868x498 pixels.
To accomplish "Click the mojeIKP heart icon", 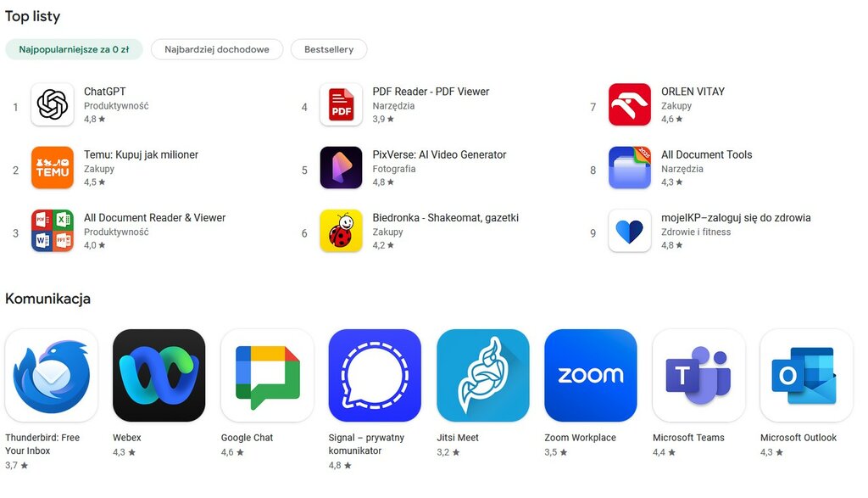I will (630, 231).
